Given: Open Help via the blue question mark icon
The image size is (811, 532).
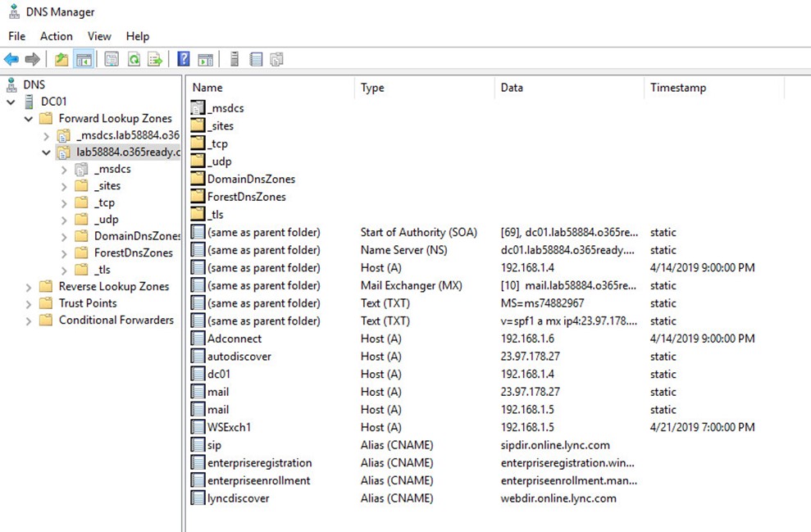Looking at the screenshot, I should click(184, 59).
